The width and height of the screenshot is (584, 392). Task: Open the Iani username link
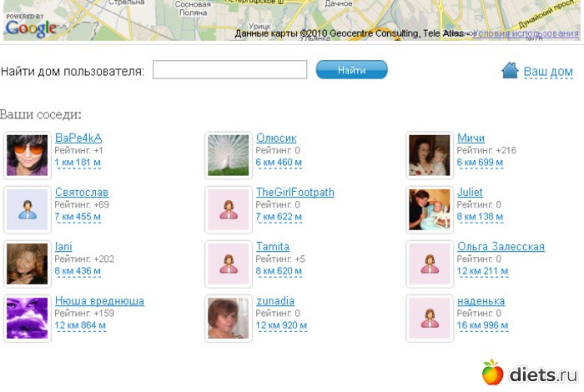63,246
